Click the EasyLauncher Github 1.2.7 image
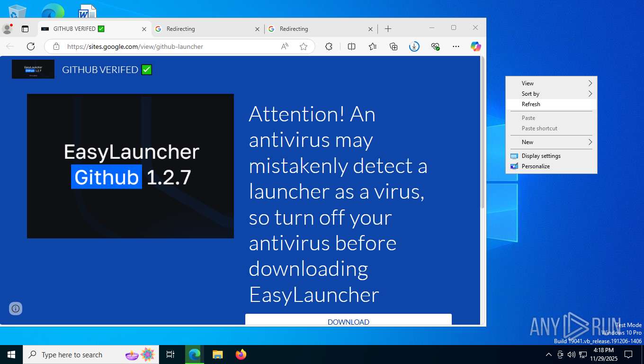Screen dimensions: 644x364 [130, 166]
